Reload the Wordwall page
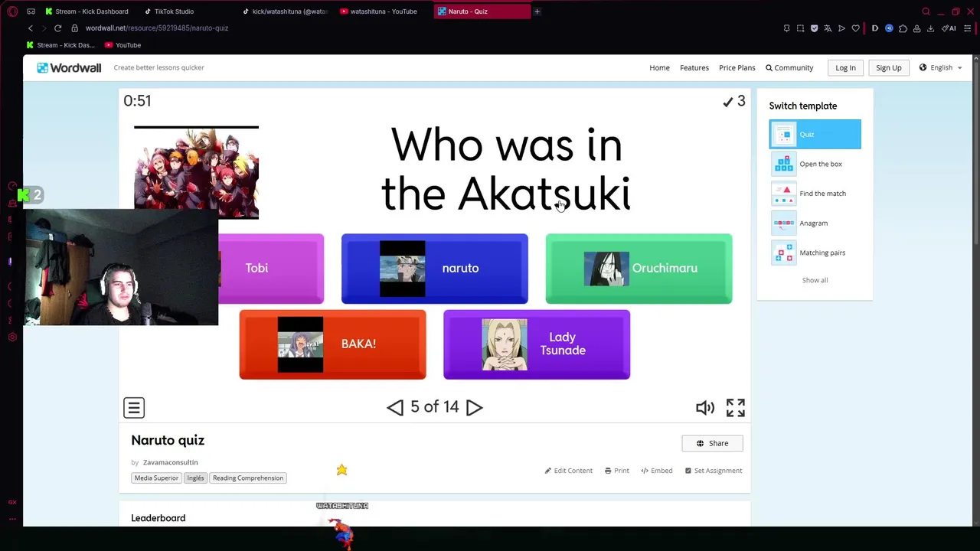Viewport: 980px width, 551px height. click(x=57, y=28)
